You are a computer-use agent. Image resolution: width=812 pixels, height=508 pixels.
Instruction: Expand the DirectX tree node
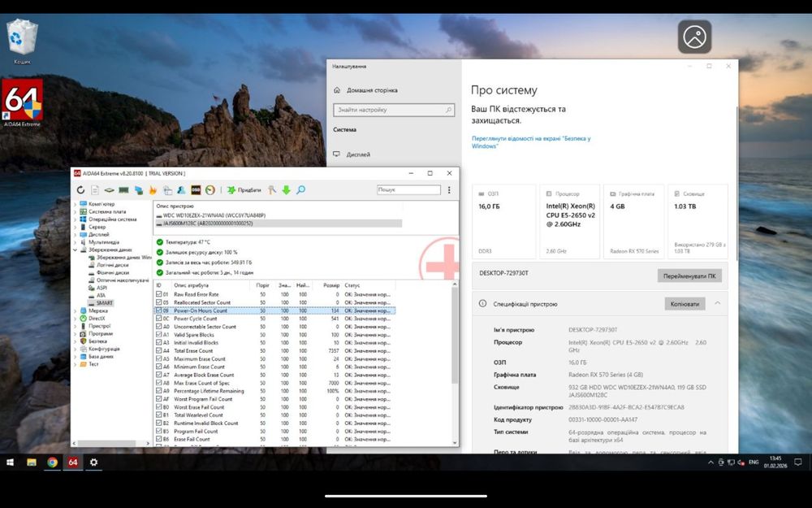point(75,319)
